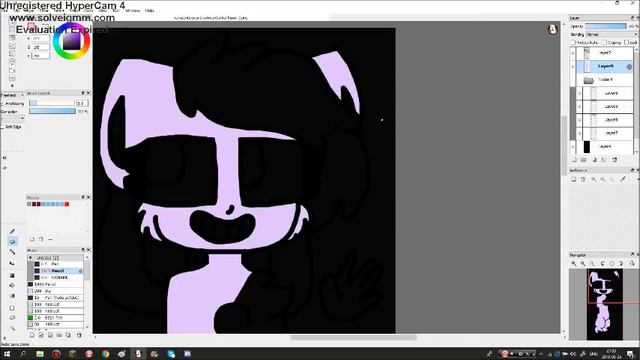Viewport: 640px width, 360px height.
Task: Collapse the Unsorted brush folder arrow
Action: 30,258
